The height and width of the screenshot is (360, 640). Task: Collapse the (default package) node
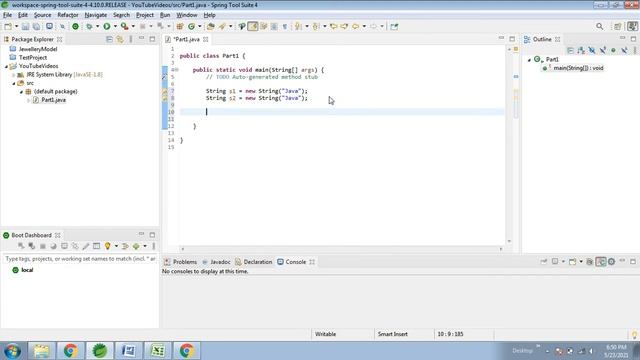tap(21, 92)
